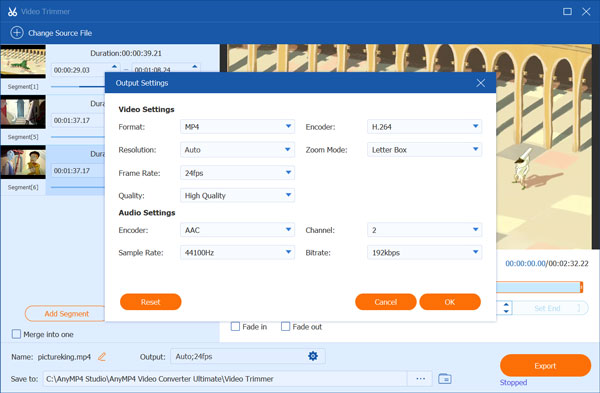Click the Output field showing Auto;24fps

248,356
